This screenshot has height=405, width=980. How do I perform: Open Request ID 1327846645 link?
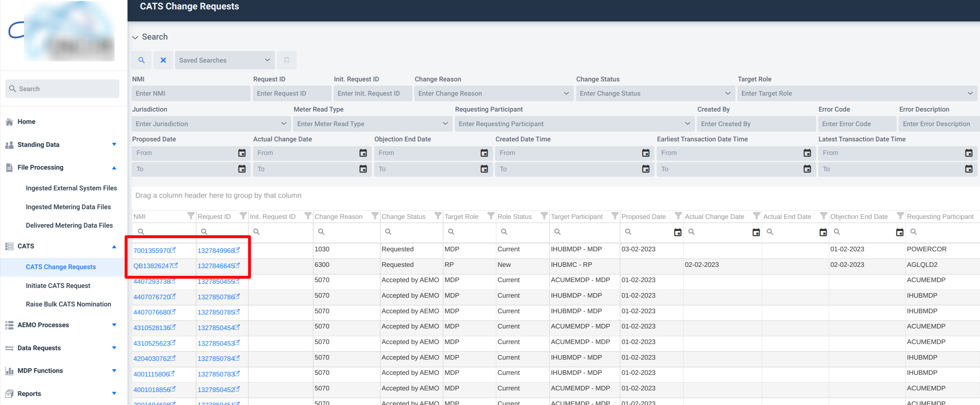point(216,266)
